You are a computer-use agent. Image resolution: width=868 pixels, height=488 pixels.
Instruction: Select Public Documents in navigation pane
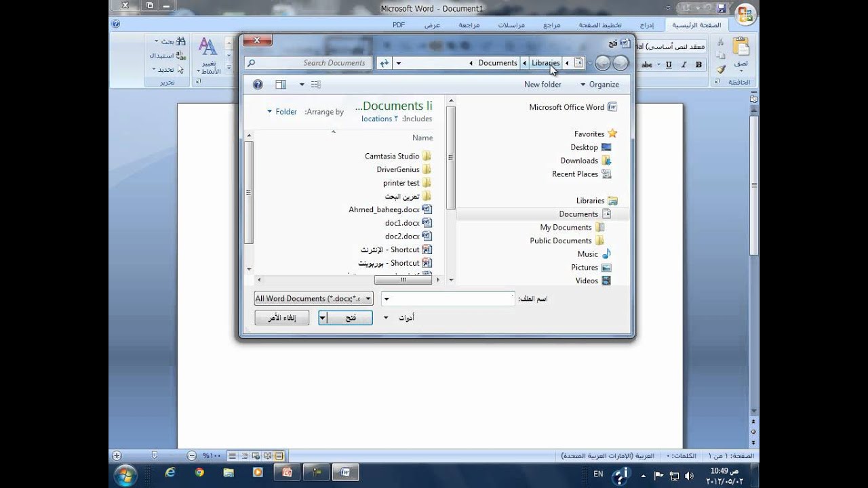(567, 241)
